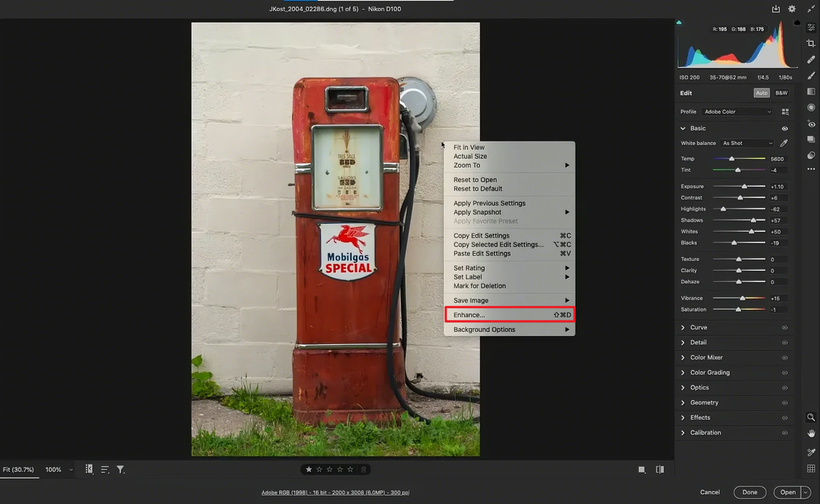The image size is (820, 504).
Task: Select the Red Eye removal tool
Action: click(811, 124)
